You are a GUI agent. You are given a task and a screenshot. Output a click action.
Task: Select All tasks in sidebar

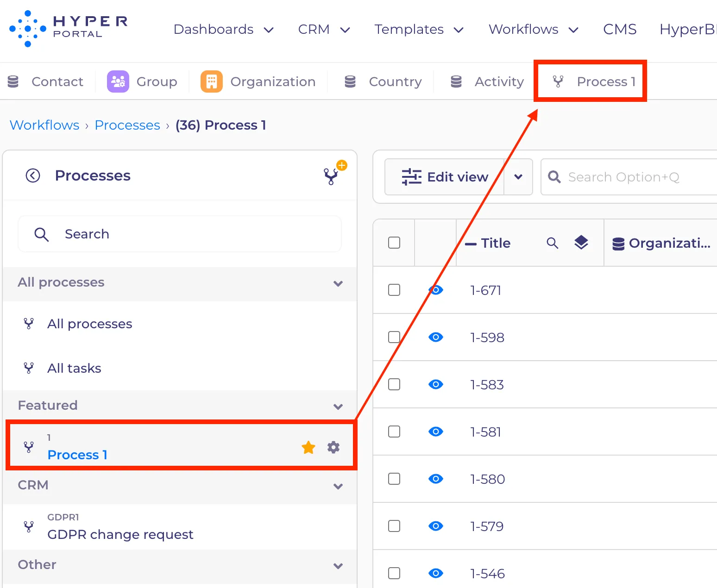tap(180, 368)
